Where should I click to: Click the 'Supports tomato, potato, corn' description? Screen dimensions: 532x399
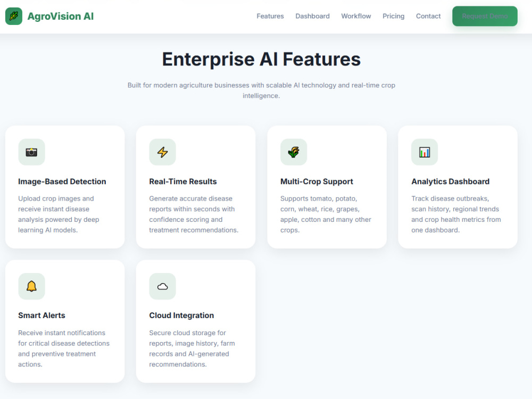pyautogui.click(x=326, y=214)
